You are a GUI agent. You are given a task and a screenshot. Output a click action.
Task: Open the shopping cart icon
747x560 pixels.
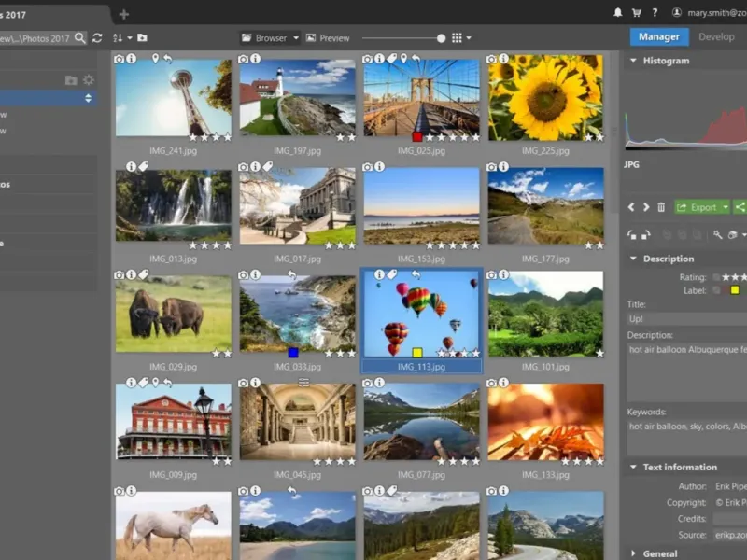point(636,13)
